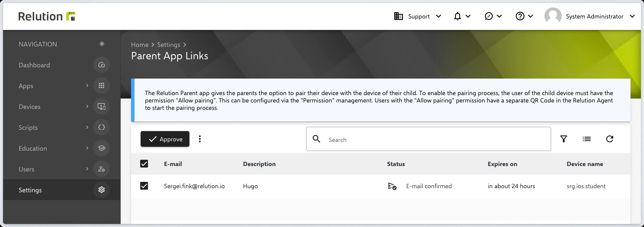This screenshot has height=227, width=644.
Task: Click the Dashboard gauge icon
Action: 102,65
